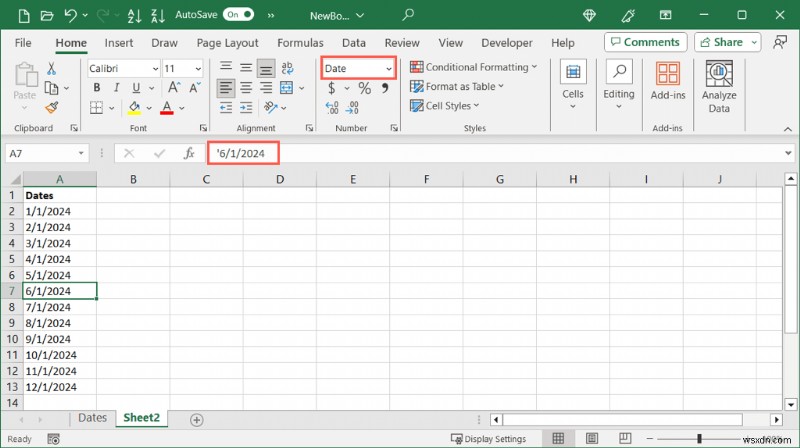Sort descending with the Z-A icon
The width and height of the screenshot is (800, 448).
[x=158, y=16]
